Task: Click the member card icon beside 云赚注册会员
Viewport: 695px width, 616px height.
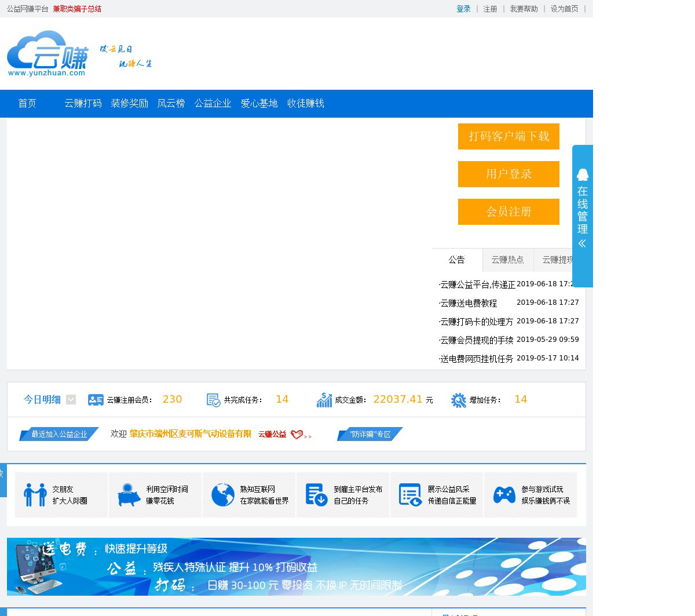Action: [x=96, y=400]
